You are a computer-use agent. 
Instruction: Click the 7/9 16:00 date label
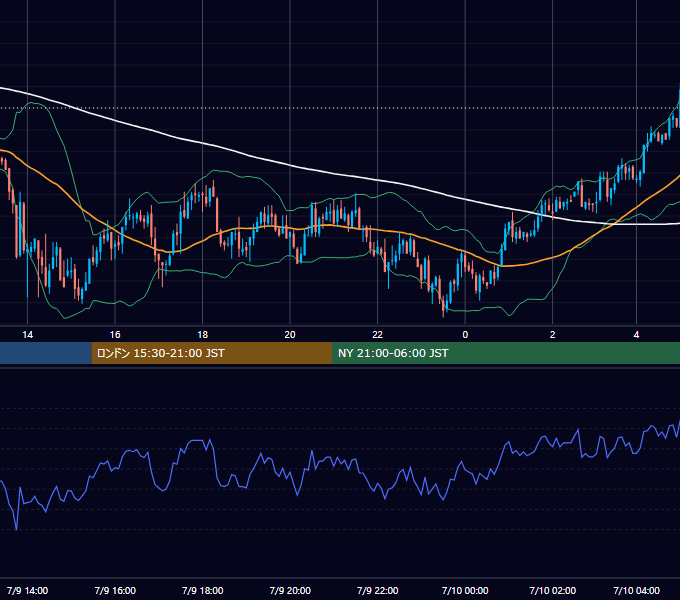[x=115, y=590]
